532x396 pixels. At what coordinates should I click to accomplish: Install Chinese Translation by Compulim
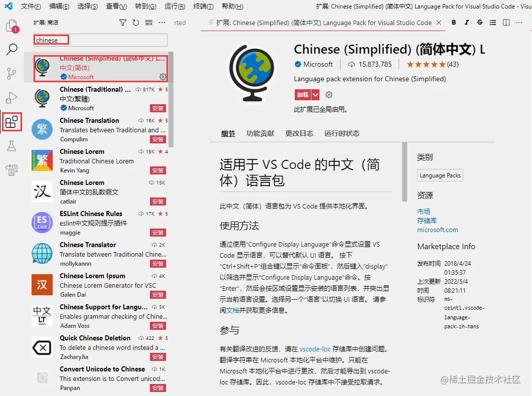click(x=158, y=139)
